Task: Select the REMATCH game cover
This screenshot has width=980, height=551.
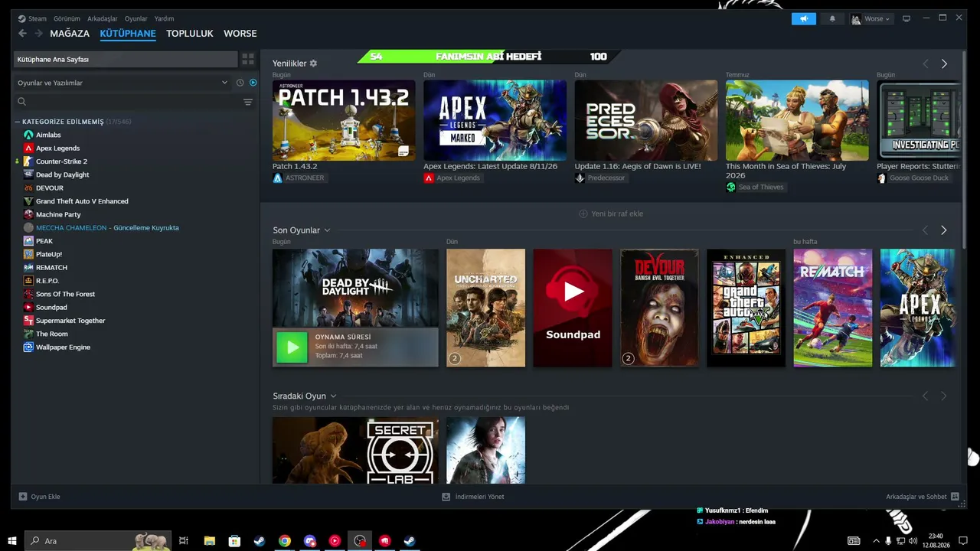Action: point(833,308)
